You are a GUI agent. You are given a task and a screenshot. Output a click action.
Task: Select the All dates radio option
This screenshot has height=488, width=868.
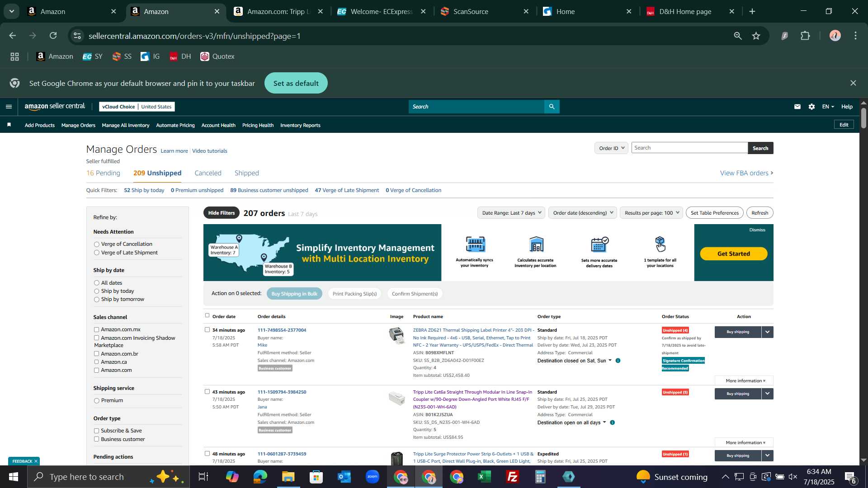(x=96, y=283)
